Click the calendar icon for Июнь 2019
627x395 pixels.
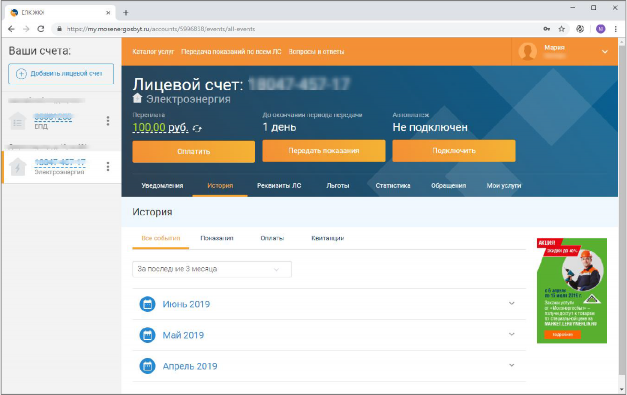click(x=147, y=304)
